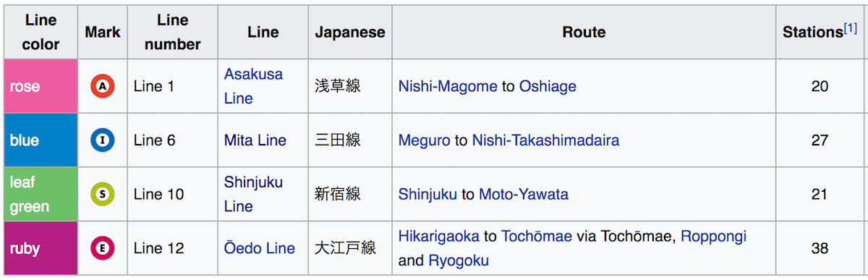This screenshot has height=280, width=868.
Task: Click the Hikarigaoka link
Action: 439,237
